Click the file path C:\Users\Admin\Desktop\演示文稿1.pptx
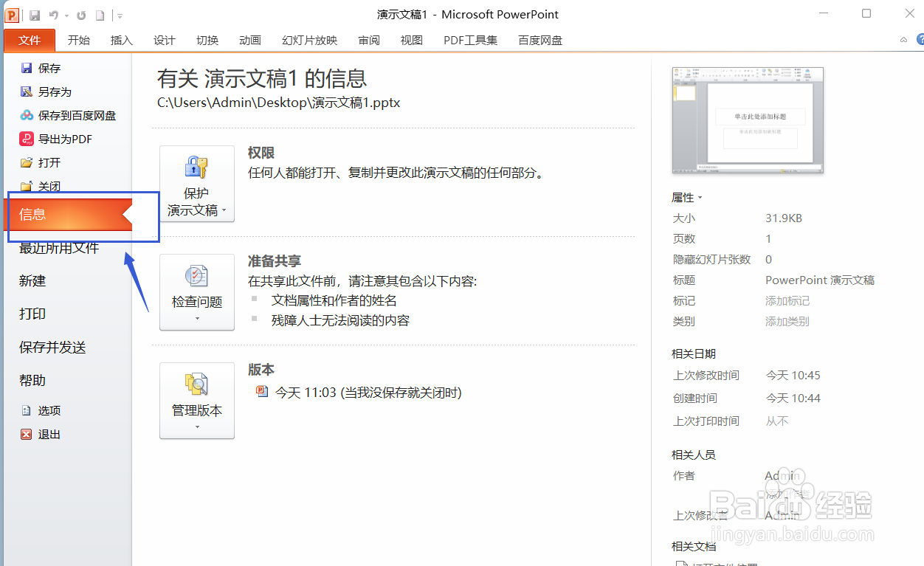This screenshot has width=924, height=566. 279,103
